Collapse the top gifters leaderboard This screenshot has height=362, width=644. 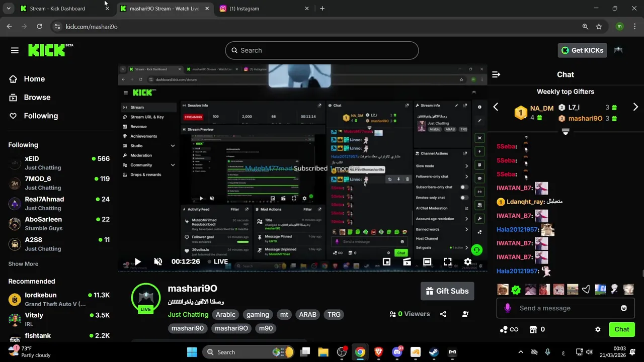point(566,132)
